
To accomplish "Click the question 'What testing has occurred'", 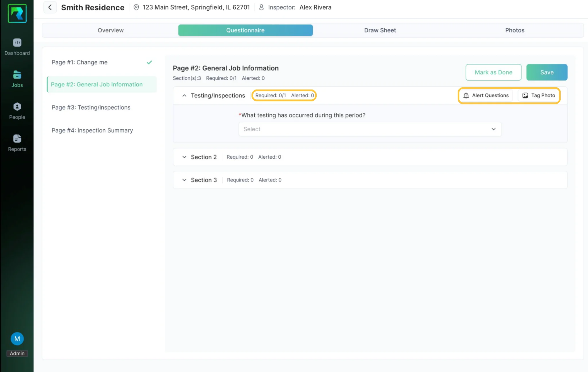I will 302,115.
